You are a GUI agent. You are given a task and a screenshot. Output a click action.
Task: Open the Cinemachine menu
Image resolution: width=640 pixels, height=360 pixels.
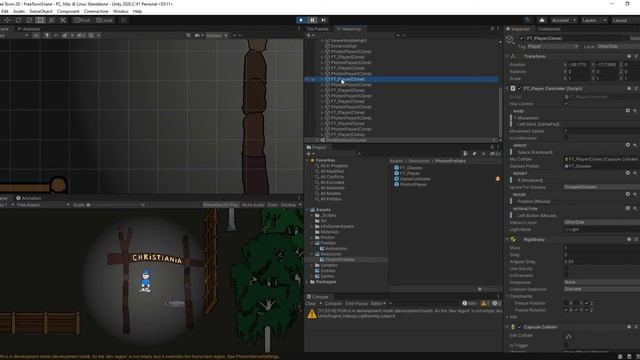click(x=96, y=11)
